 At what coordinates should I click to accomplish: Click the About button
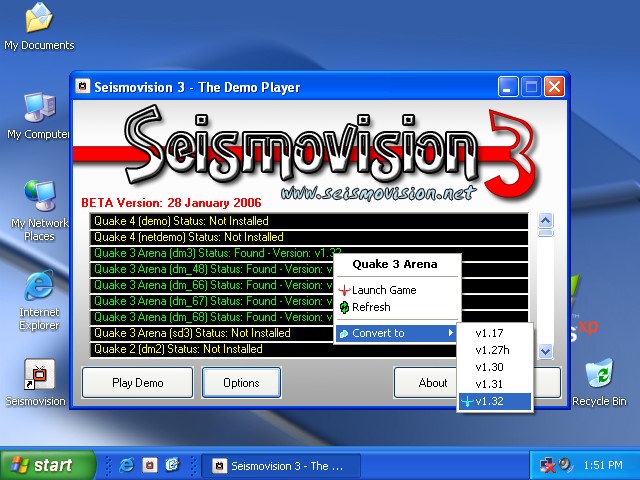click(432, 382)
